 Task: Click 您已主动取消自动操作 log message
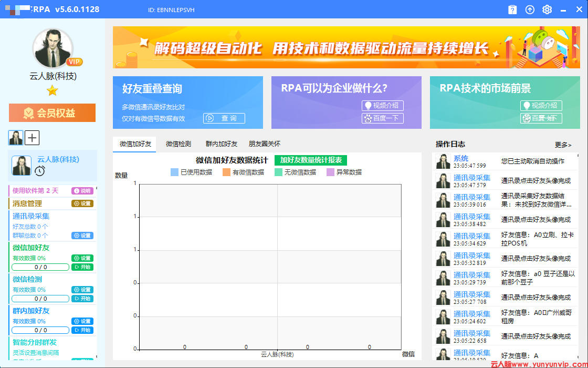point(532,161)
